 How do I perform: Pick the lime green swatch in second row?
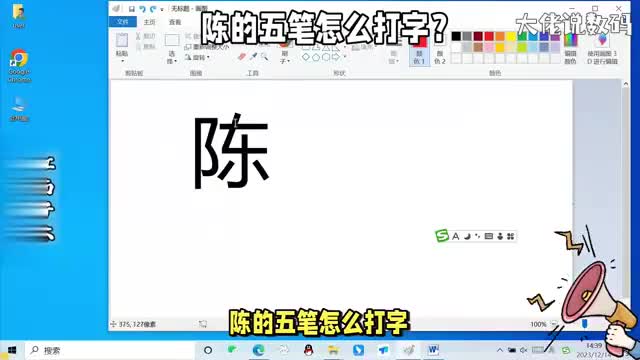(522, 47)
